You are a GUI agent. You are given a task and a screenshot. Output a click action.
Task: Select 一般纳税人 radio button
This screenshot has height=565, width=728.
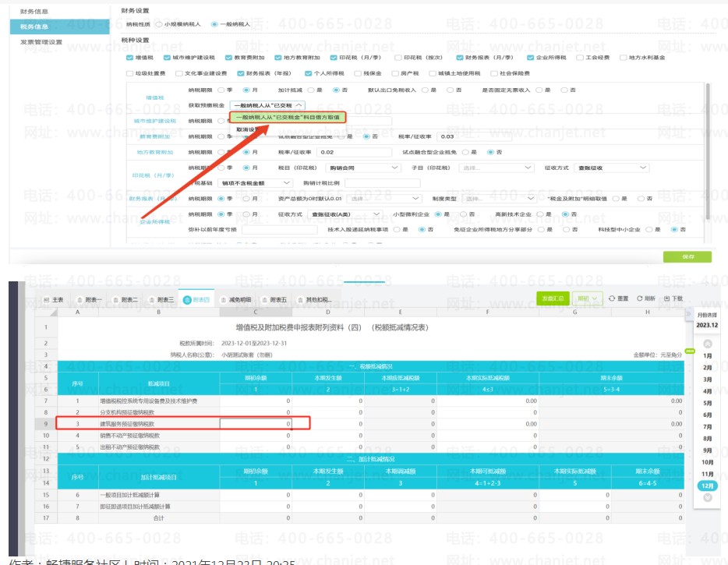(214, 24)
